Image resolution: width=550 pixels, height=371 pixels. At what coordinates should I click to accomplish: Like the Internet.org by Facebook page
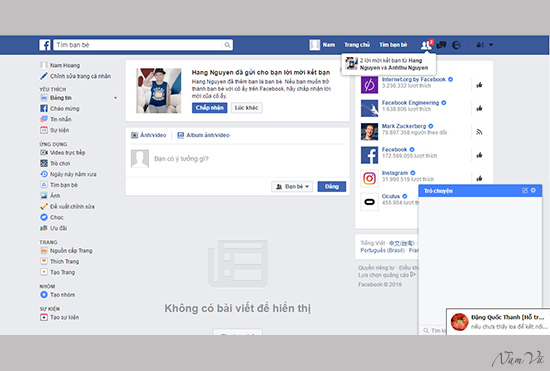click(479, 85)
